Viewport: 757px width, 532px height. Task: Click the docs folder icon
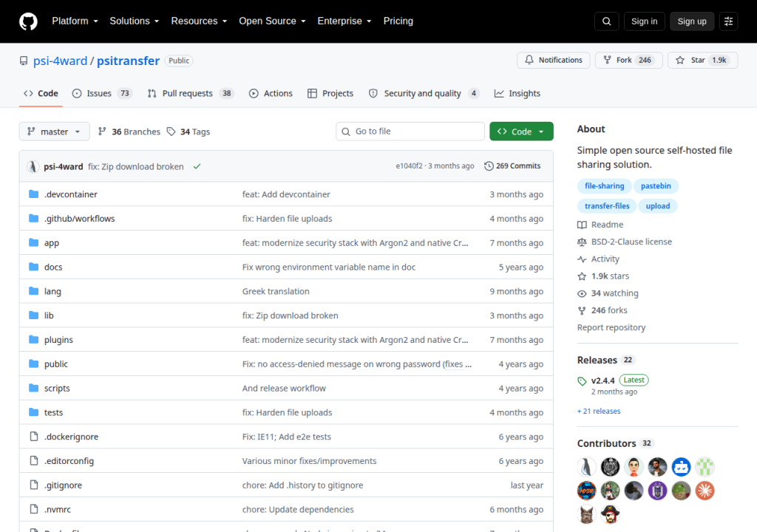33,267
